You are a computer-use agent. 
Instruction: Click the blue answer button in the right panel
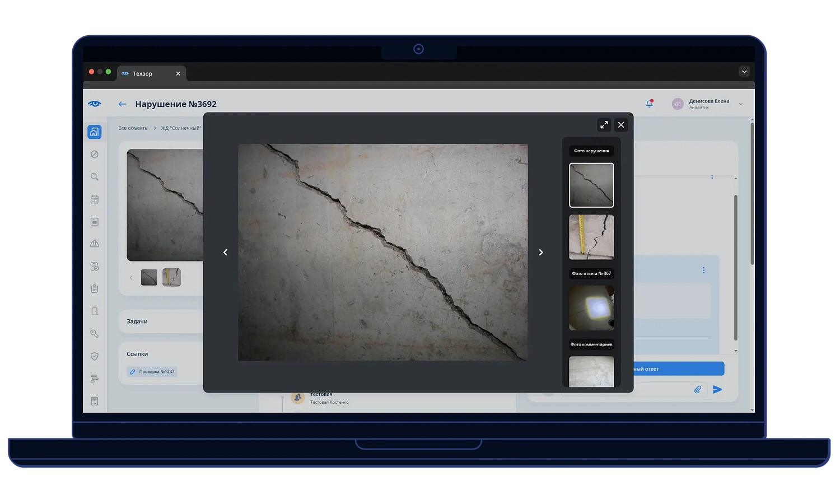pos(679,369)
